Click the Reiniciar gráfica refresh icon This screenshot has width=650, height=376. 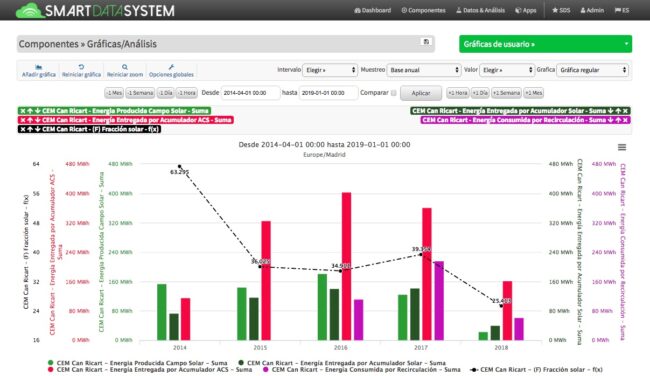[x=81, y=67]
